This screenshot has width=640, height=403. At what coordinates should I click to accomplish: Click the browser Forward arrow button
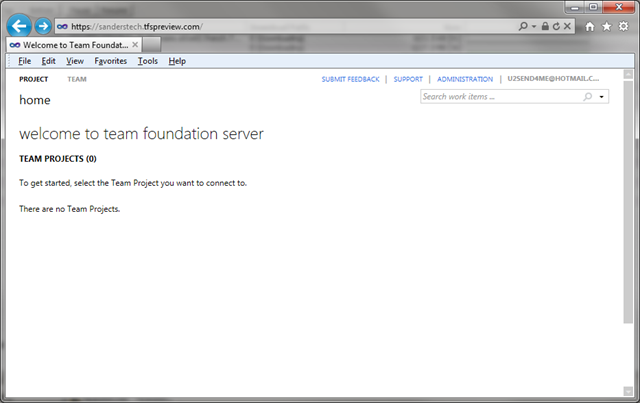tap(42, 26)
